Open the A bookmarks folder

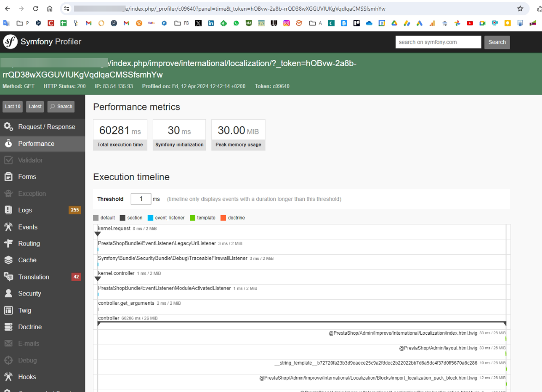[x=316, y=23]
